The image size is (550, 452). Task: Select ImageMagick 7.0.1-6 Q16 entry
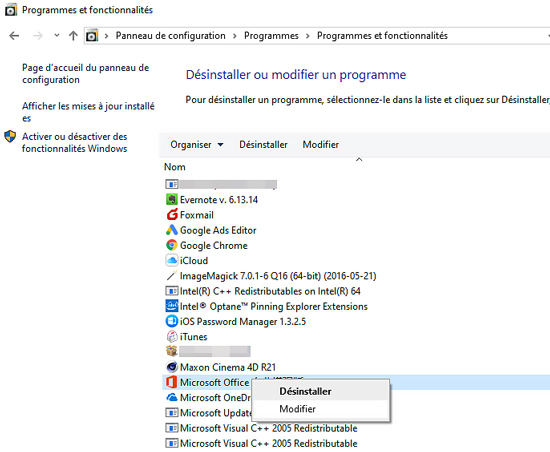(278, 276)
